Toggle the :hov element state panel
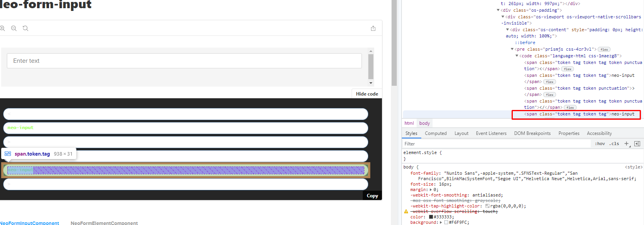Viewport: 644px width, 225px height. point(600,144)
